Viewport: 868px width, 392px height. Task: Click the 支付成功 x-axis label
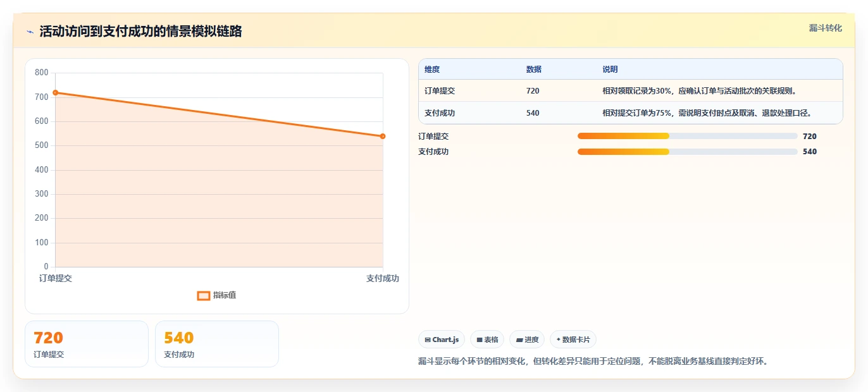tap(382, 278)
